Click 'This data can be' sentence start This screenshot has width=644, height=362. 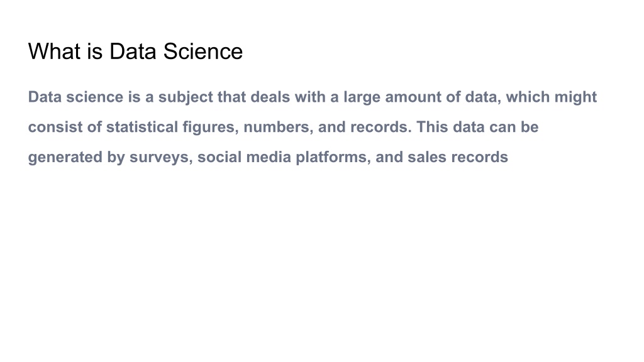pos(477,127)
